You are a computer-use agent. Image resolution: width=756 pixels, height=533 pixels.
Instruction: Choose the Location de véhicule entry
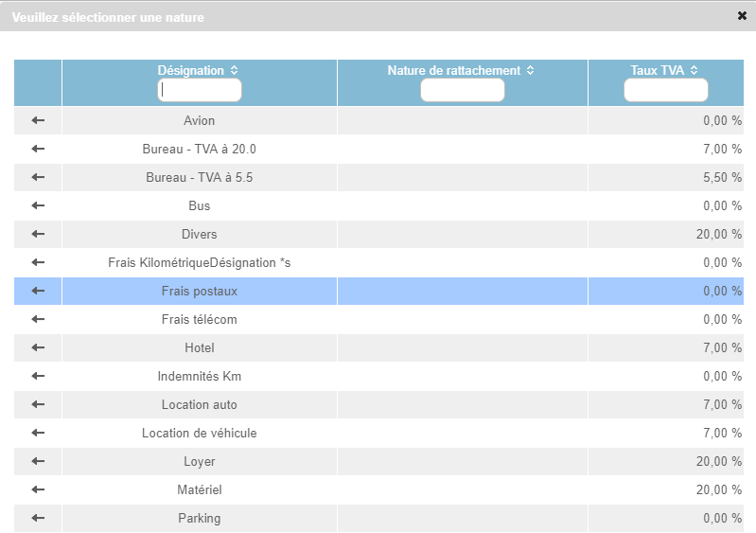pyautogui.click(x=200, y=433)
